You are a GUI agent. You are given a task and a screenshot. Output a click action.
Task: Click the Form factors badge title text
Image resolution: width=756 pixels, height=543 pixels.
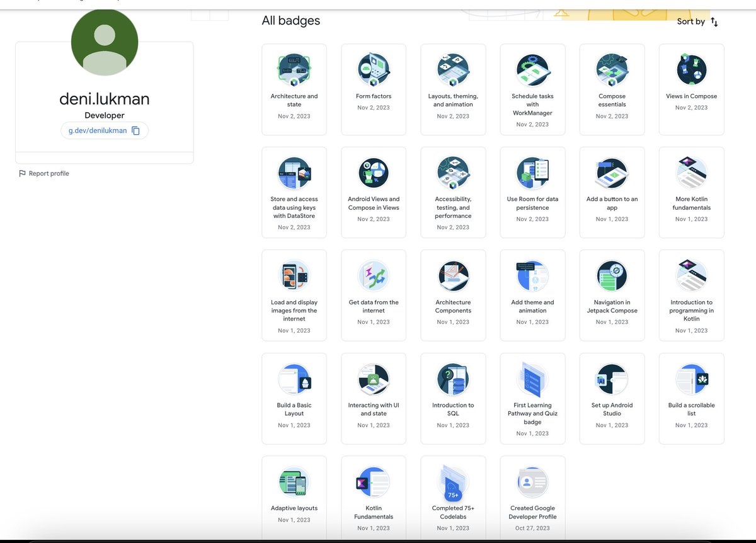pyautogui.click(x=374, y=96)
